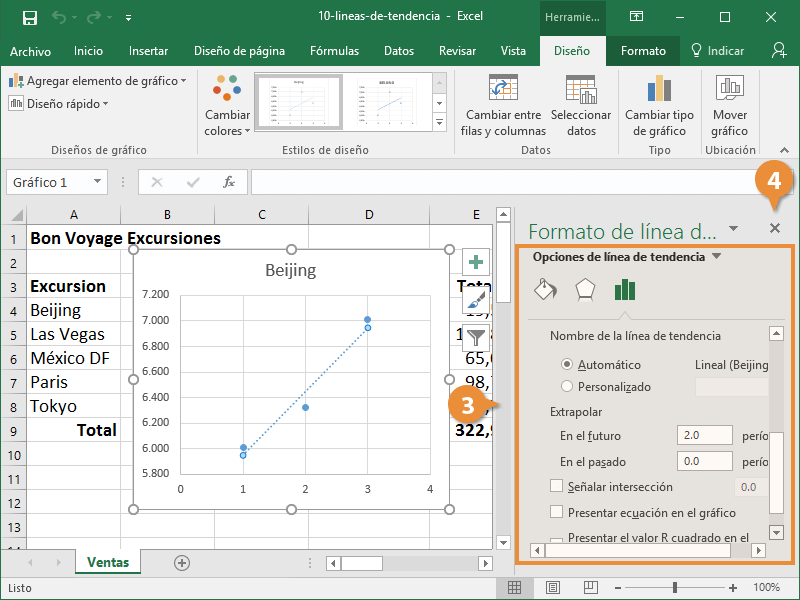Open the Fórmulas ribbon tab
Viewport: 800px width, 600px height.
(334, 51)
